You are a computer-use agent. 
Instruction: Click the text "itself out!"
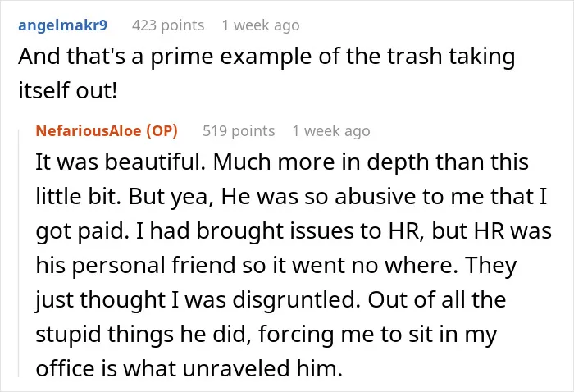click(x=68, y=90)
